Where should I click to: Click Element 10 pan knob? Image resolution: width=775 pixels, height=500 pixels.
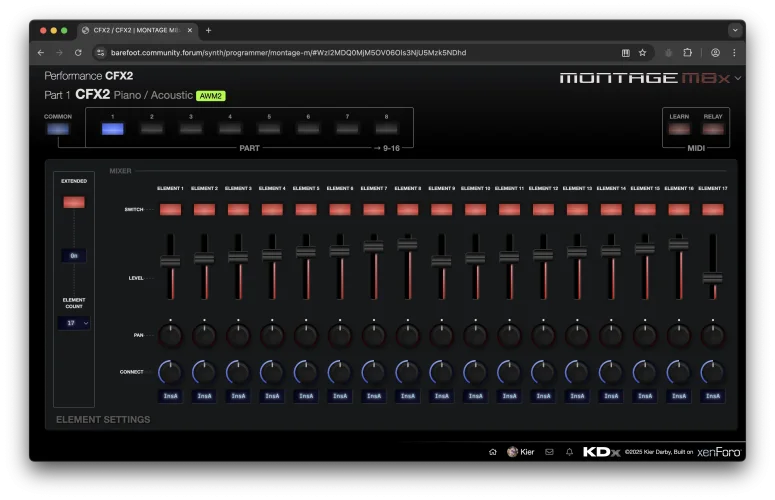click(475, 335)
